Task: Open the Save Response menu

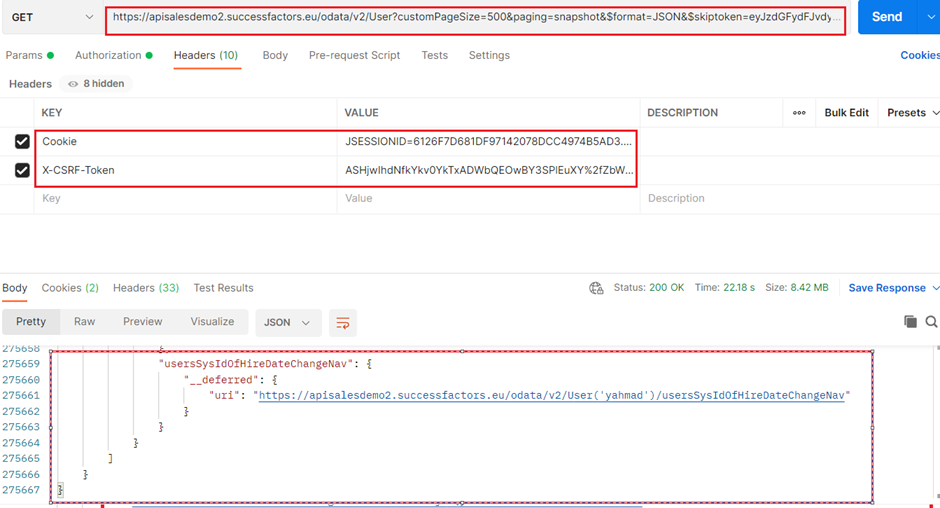Action: tap(893, 288)
